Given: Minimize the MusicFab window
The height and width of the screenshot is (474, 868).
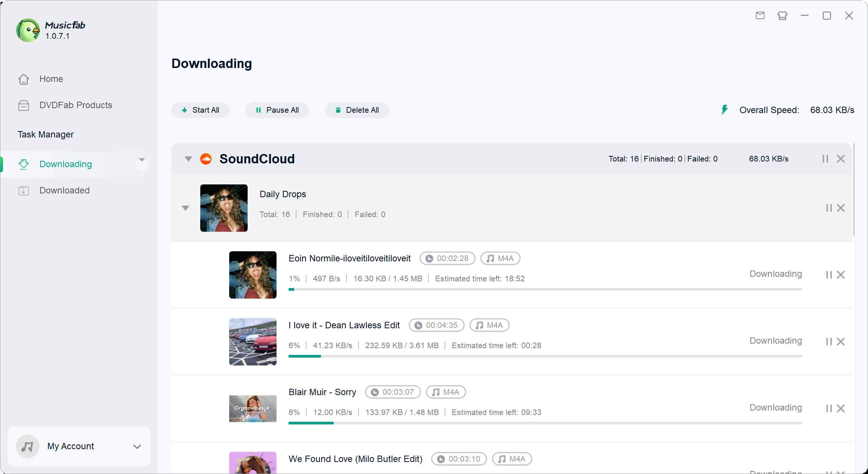Looking at the screenshot, I should tap(804, 15).
